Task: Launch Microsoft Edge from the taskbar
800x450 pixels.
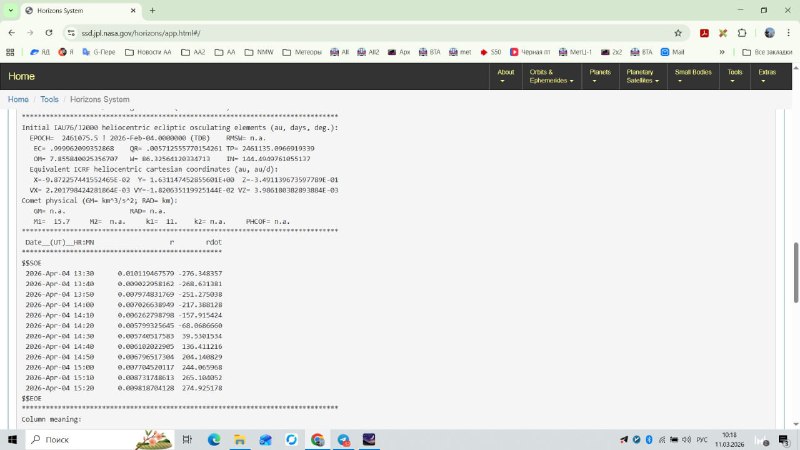Action: click(214, 439)
